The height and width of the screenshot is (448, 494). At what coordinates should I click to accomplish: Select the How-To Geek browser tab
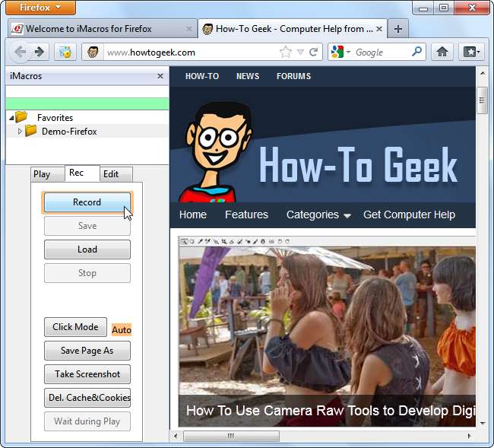pyautogui.click(x=293, y=29)
